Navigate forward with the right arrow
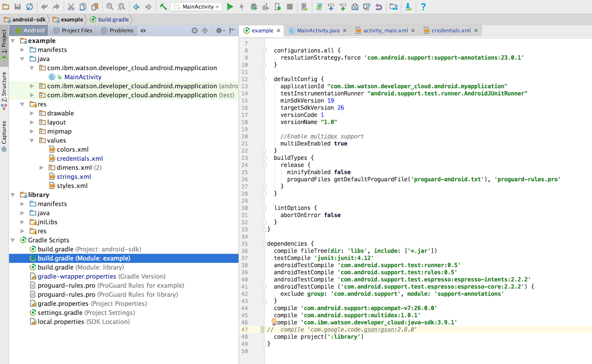 [148, 7]
